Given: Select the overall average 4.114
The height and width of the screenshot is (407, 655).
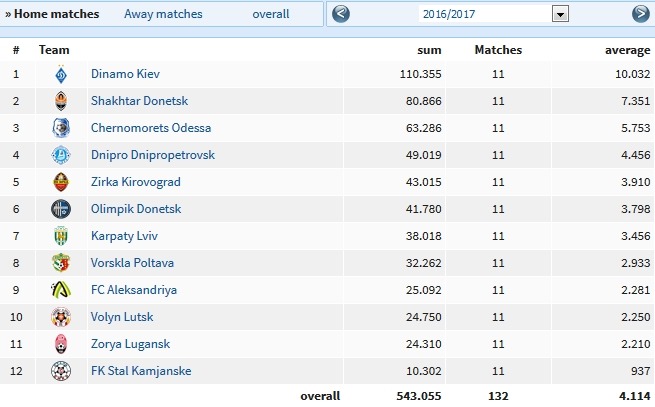Looking at the screenshot, I should 635,396.
